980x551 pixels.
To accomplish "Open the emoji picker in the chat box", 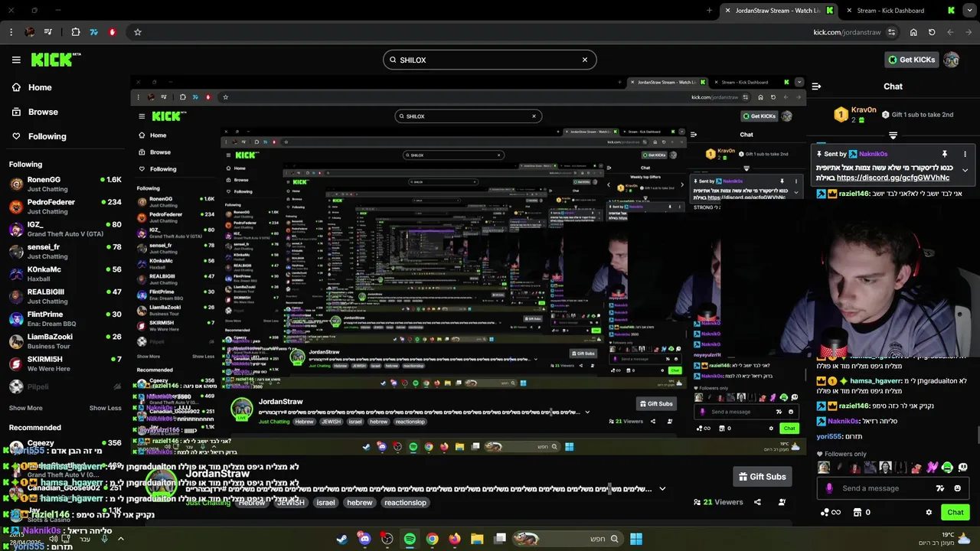I will tap(958, 488).
